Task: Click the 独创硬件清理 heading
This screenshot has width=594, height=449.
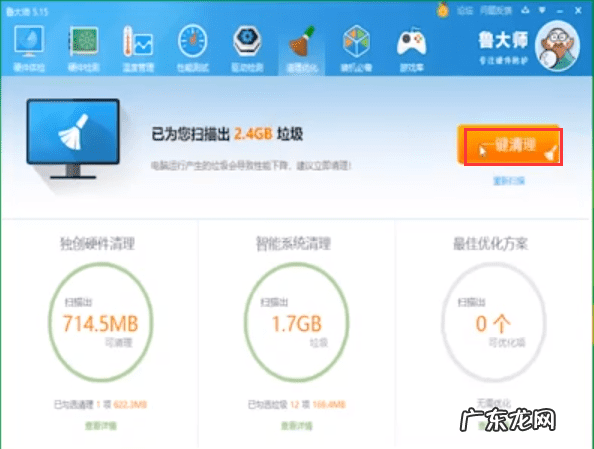Action: pos(98,244)
